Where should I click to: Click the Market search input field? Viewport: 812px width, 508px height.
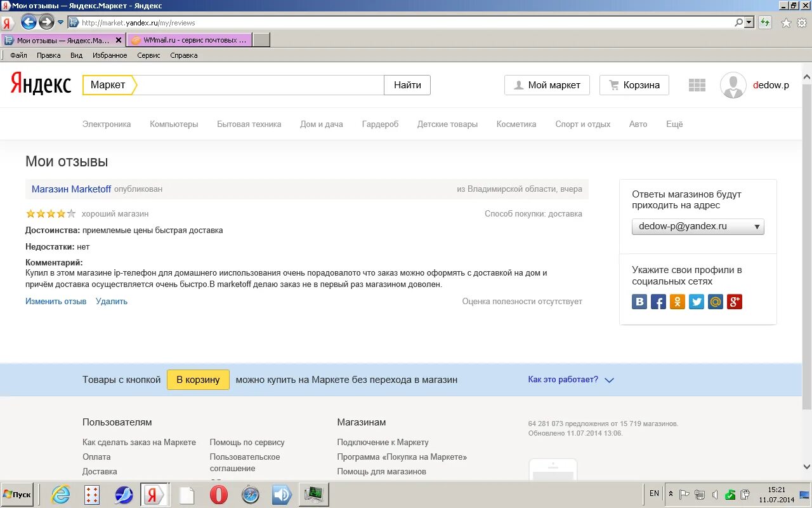point(260,85)
